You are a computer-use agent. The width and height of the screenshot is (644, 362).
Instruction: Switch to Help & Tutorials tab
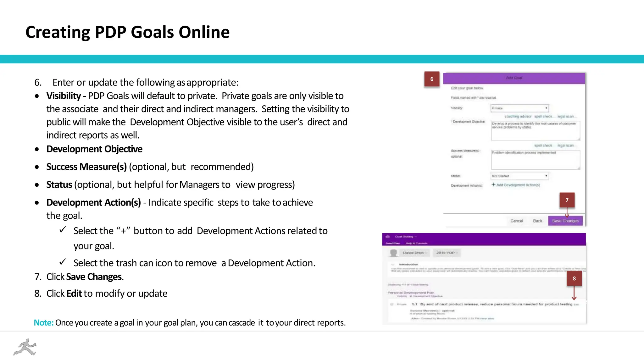click(416, 243)
